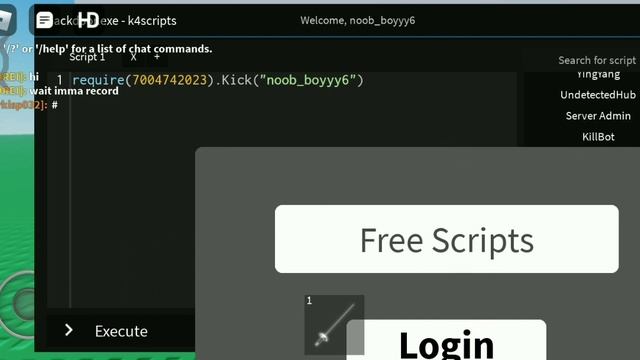Add a new script tab with plus
The image size is (640, 360).
tap(157, 57)
